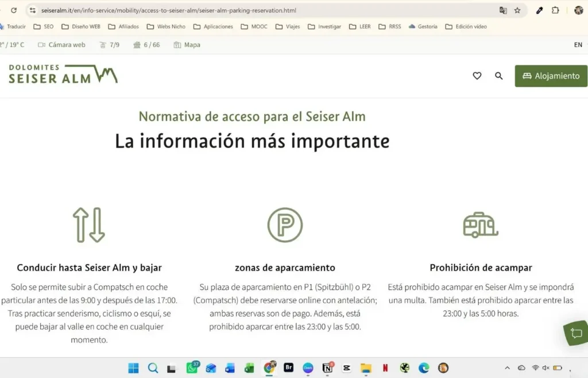Click heading 'zonas de aparcamiento'

point(285,267)
